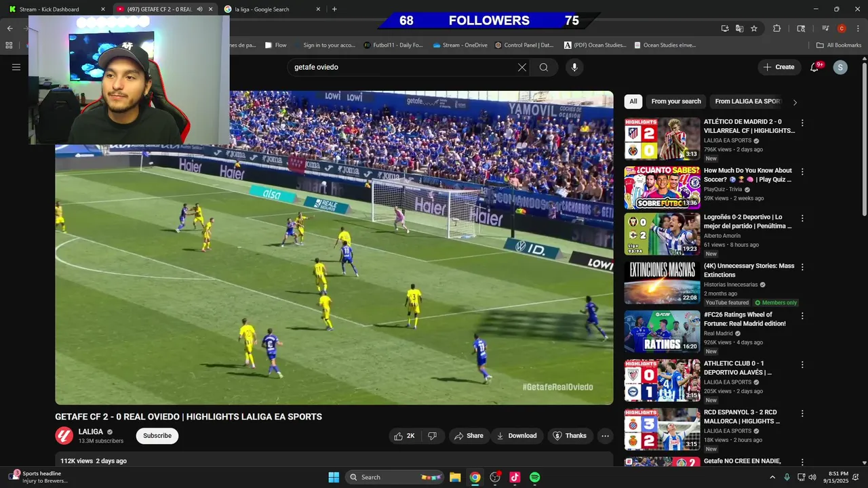This screenshot has width=868, height=488.
Task: Open YouTube notifications bell
Action: (814, 67)
